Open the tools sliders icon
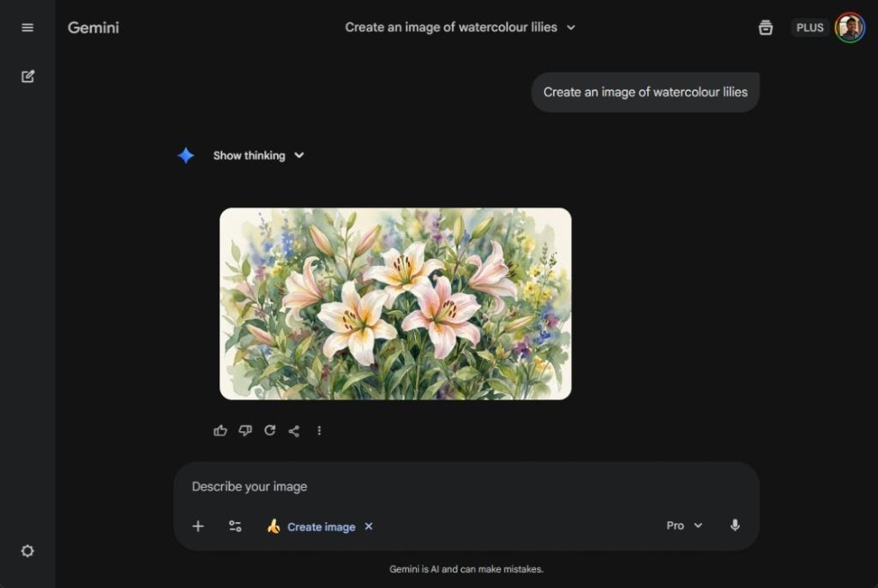The width and height of the screenshot is (878, 588). coord(235,526)
